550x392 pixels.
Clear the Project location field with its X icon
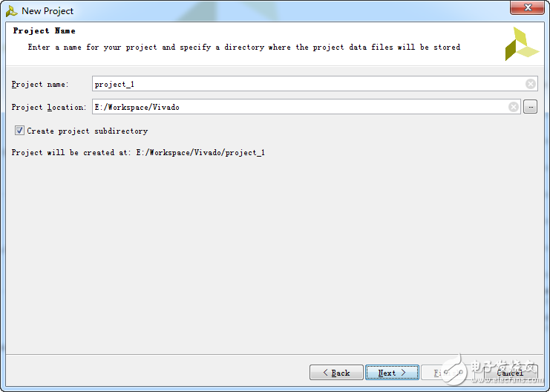[514, 107]
